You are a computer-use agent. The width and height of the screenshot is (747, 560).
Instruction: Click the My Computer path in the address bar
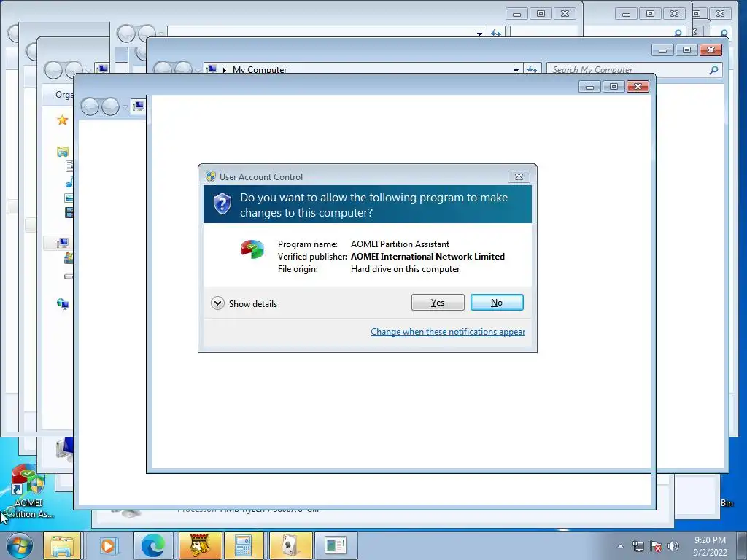pos(260,69)
